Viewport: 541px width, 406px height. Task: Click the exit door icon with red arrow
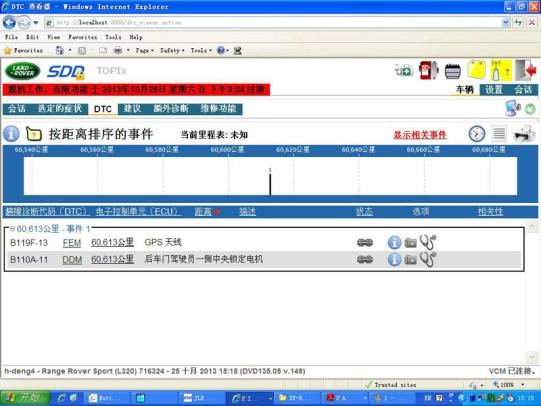point(525,70)
